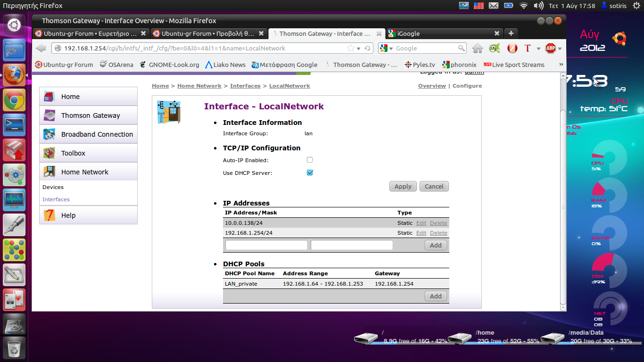The height and width of the screenshot is (362, 644).
Task: Show more bookmarks with the chevron
Action: point(561,65)
